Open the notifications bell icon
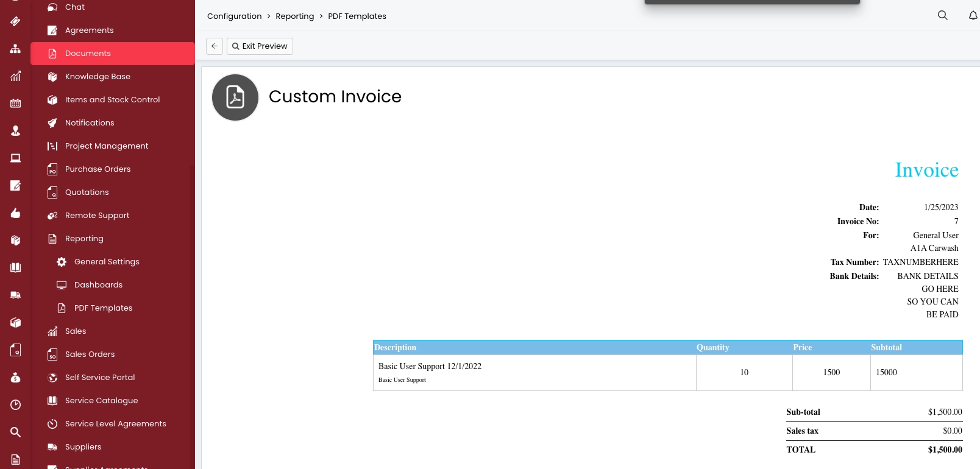 973,15
